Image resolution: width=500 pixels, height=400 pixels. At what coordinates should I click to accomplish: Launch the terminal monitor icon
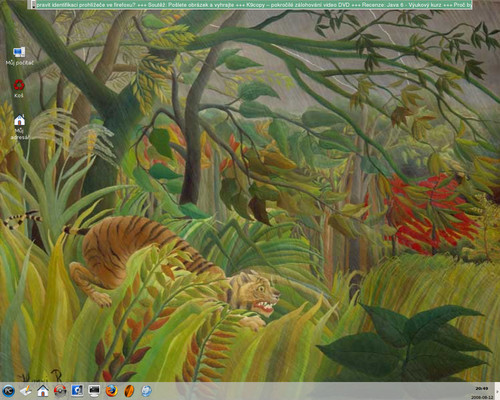pos(94,390)
